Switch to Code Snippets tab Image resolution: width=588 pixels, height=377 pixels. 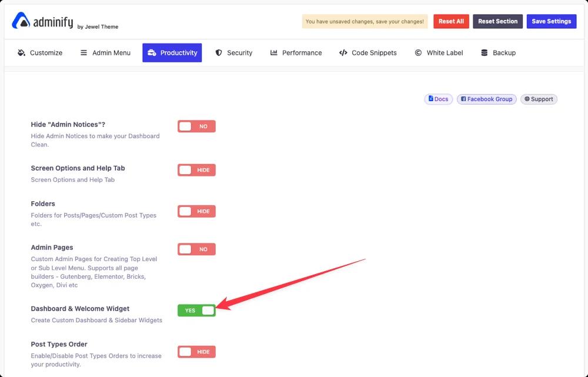tap(367, 52)
